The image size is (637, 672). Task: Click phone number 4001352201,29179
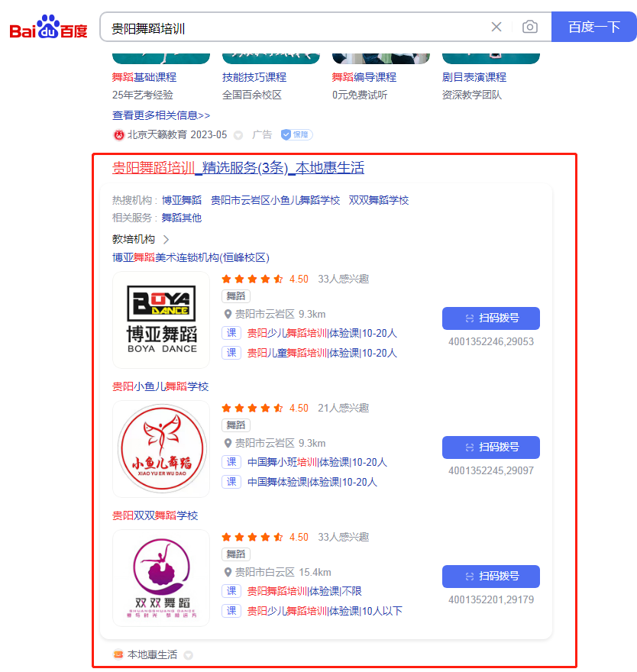491,599
